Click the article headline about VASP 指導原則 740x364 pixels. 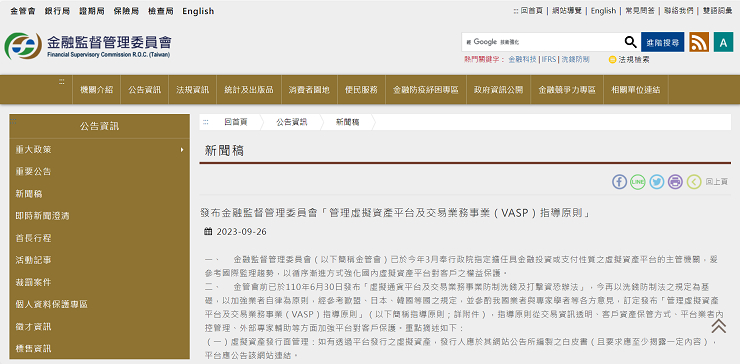pos(396,213)
